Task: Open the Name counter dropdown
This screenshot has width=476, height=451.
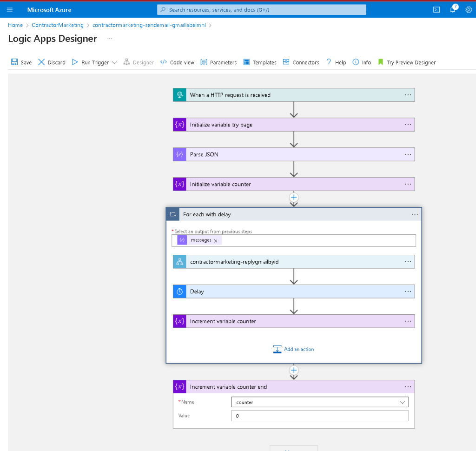Action: click(320, 402)
